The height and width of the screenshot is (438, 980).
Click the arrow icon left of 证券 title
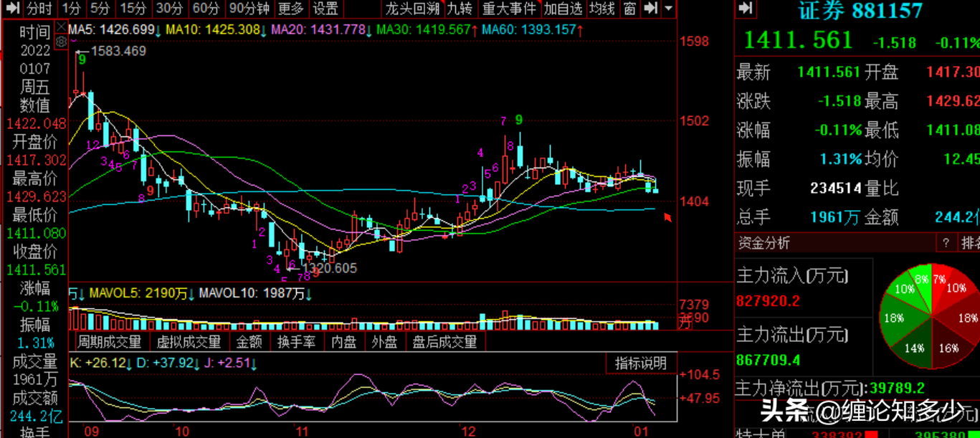pos(746,9)
